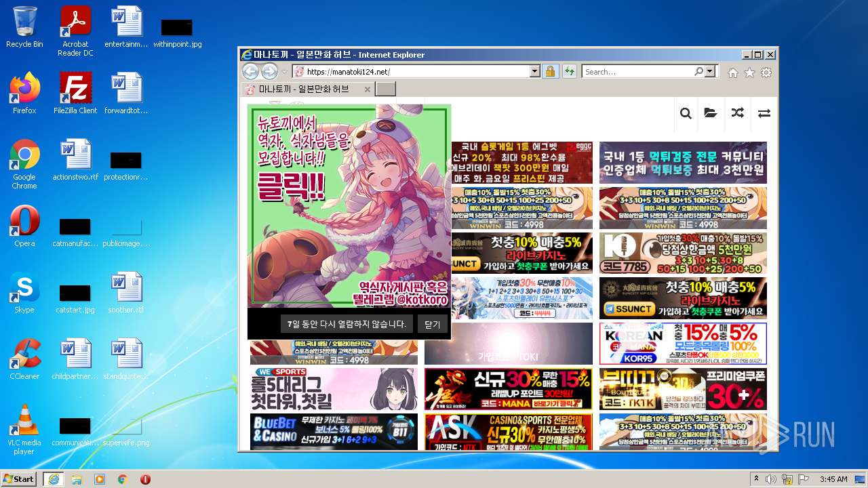Click the website folder icon
Screen dimensions: 868x488
(x=711, y=113)
